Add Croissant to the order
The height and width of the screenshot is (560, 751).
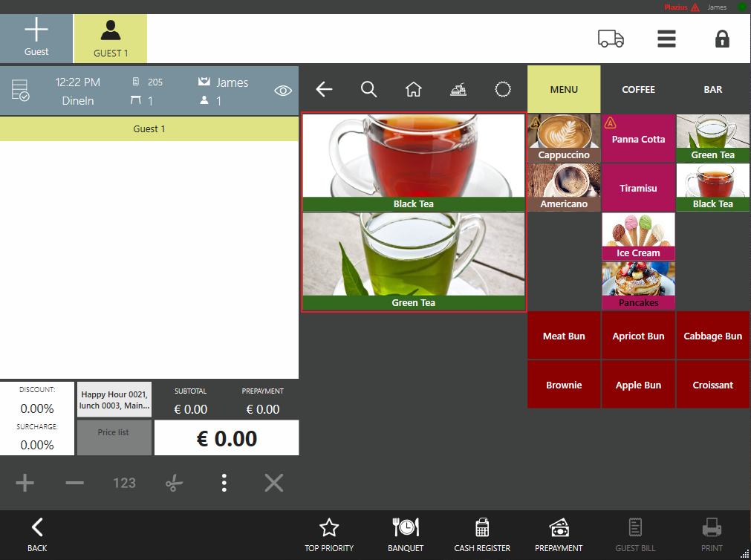point(712,385)
